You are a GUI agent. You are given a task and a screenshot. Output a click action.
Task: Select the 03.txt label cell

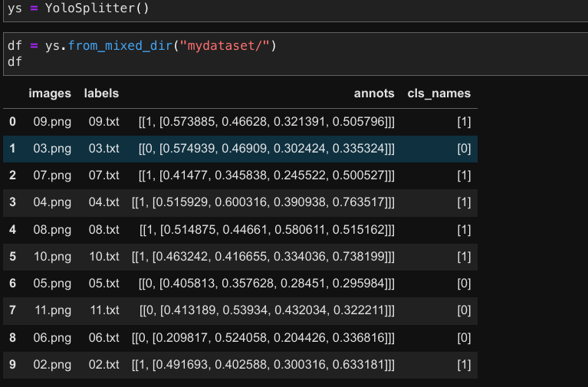[x=104, y=148]
